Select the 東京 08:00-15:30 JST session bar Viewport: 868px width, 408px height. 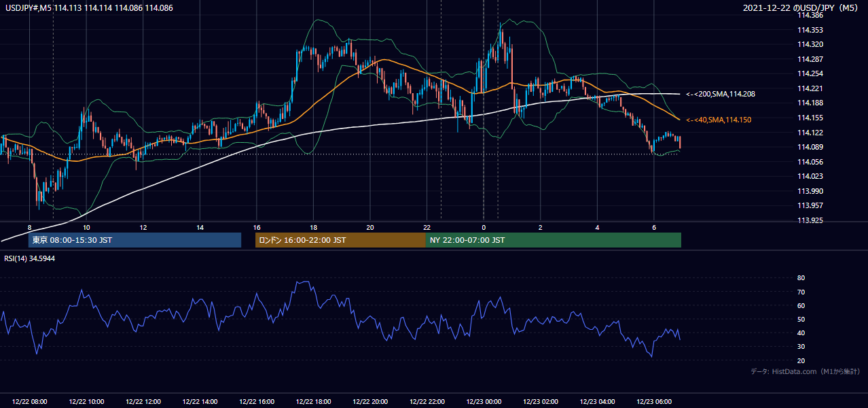tap(134, 240)
